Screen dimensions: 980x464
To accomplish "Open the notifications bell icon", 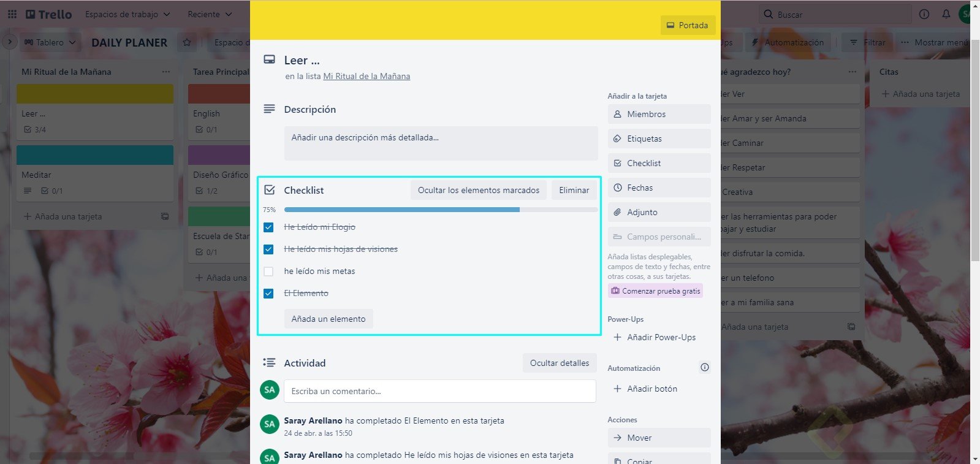I will pos(946,14).
